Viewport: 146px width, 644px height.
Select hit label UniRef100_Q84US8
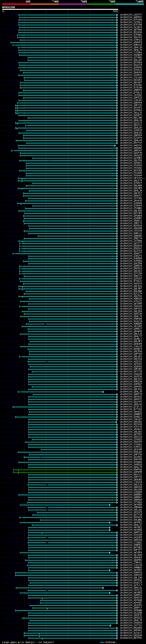(x=131, y=72)
